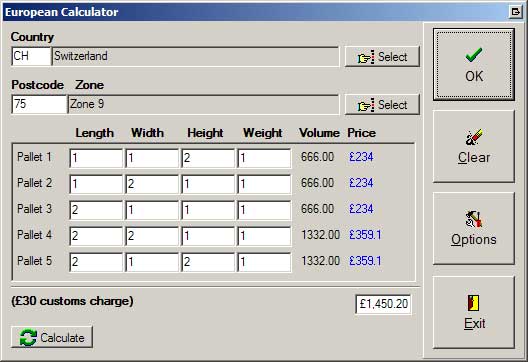Click Pallet 3 Length field
This screenshot has height=362, width=528.
(96, 210)
